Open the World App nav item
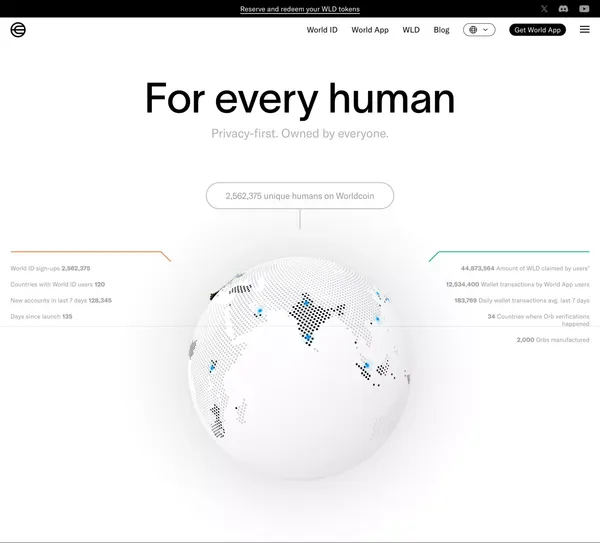The height and width of the screenshot is (543, 600). point(370,30)
